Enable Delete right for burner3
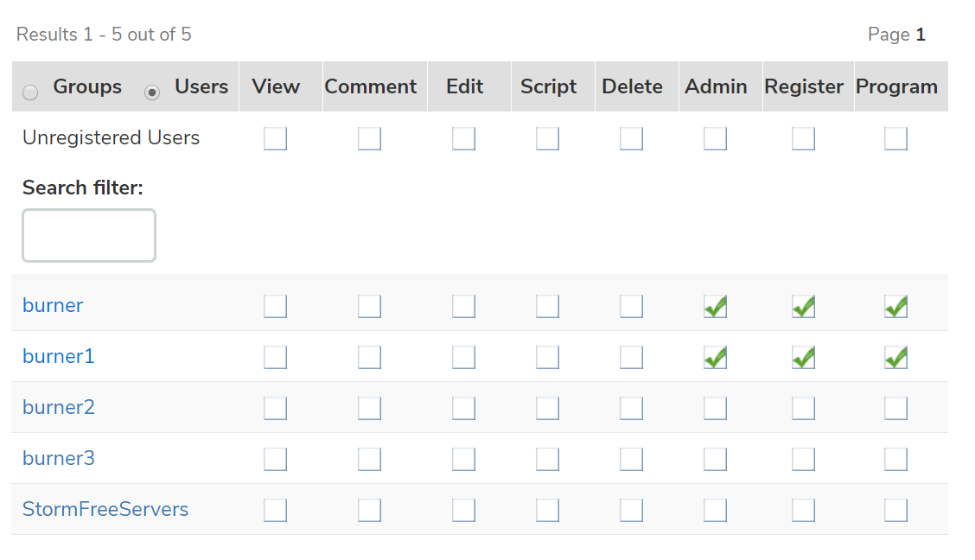This screenshot has height=560, width=975. (631, 459)
